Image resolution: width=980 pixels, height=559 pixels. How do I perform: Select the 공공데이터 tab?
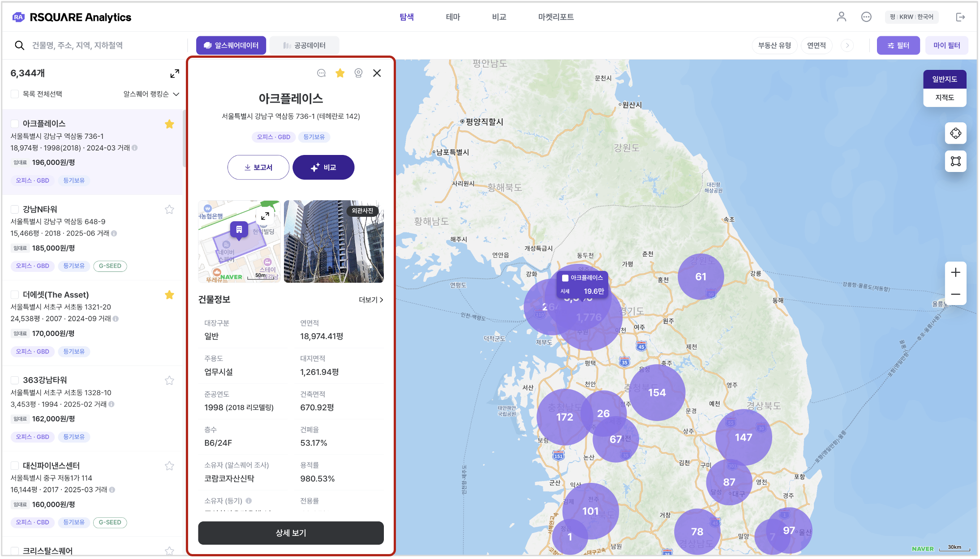click(x=305, y=45)
